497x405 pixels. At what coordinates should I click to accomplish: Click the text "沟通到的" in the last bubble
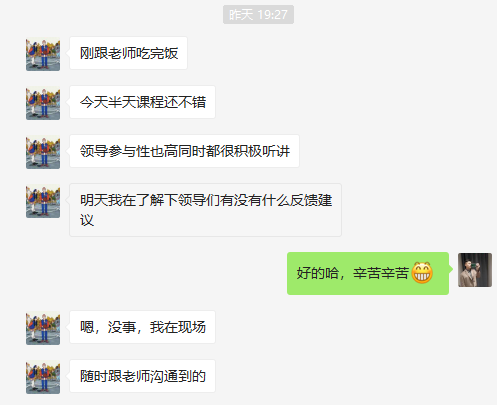pos(178,376)
